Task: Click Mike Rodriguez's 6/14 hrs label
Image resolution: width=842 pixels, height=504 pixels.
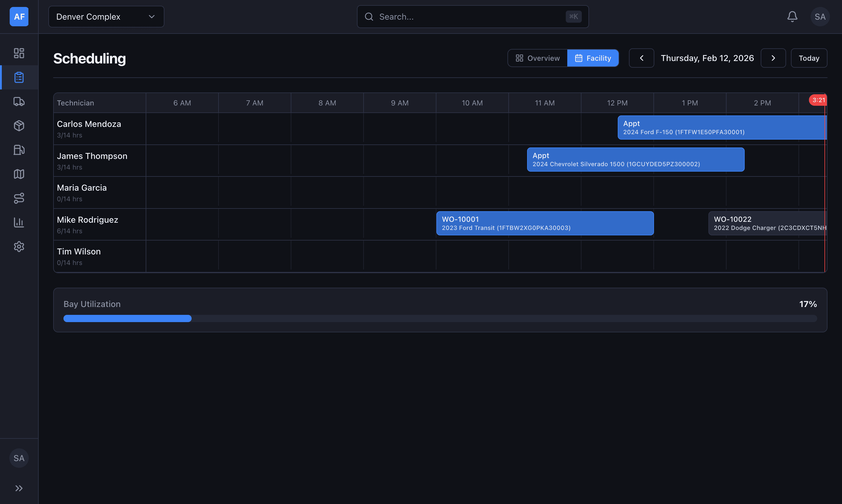Action: click(70, 231)
